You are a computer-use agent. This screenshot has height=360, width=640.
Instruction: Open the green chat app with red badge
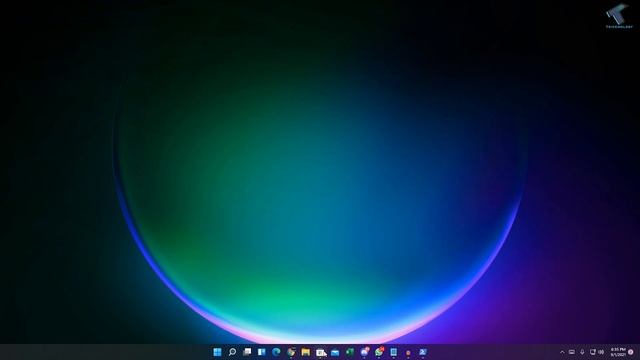379,351
